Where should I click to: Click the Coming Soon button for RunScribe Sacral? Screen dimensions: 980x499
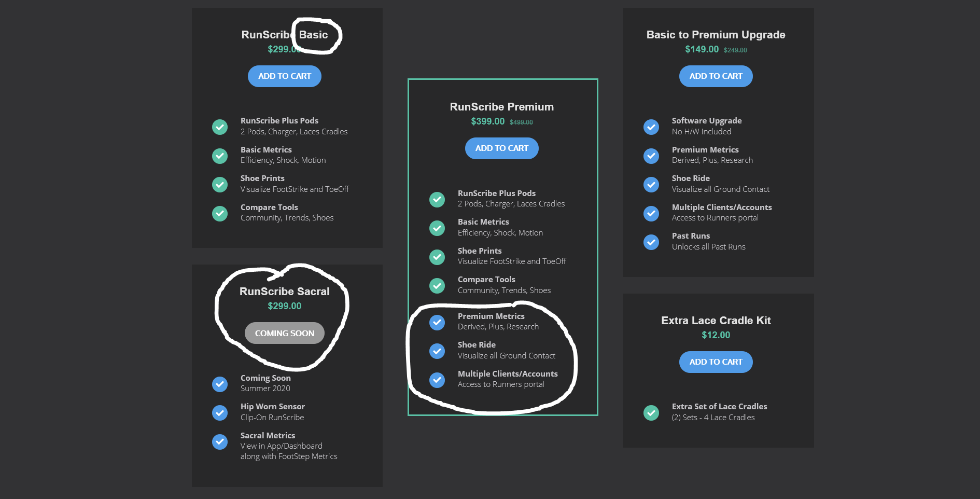(285, 333)
